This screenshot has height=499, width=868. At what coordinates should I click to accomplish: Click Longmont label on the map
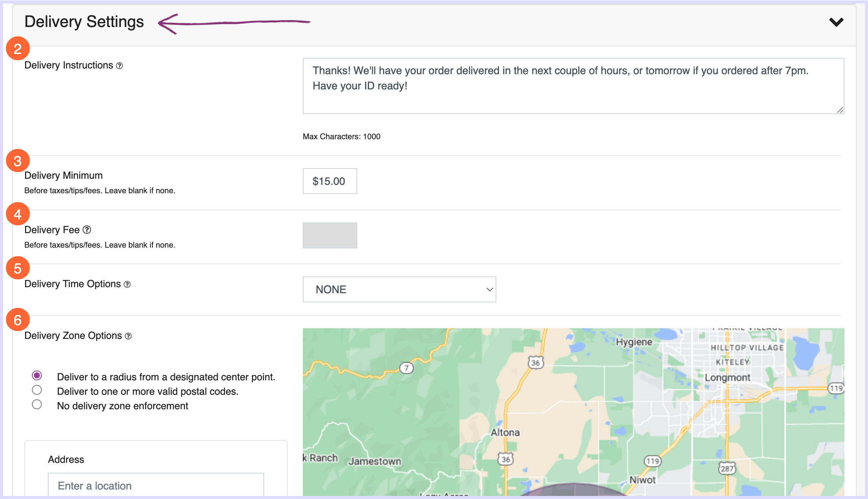pos(727,378)
